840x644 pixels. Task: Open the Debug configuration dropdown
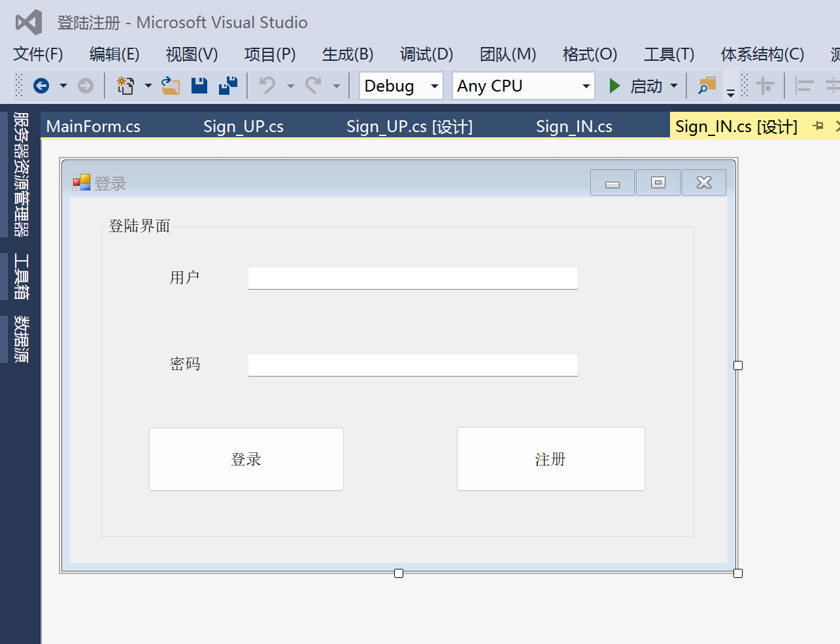tap(401, 86)
